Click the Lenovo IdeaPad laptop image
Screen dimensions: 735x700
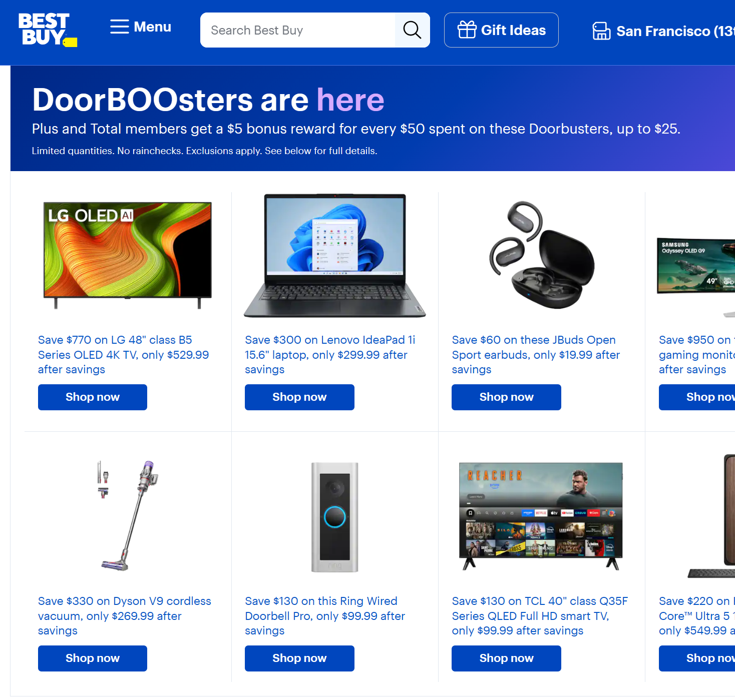pyautogui.click(x=334, y=255)
